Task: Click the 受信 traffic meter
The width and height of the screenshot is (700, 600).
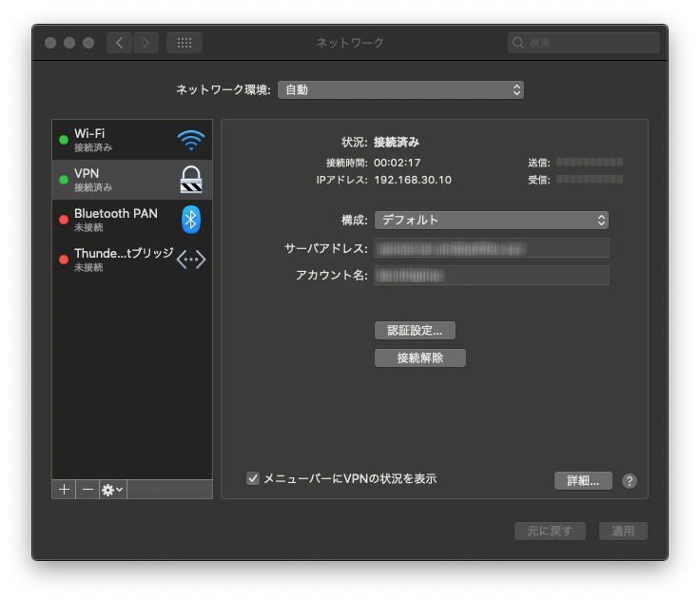Action: coord(590,180)
